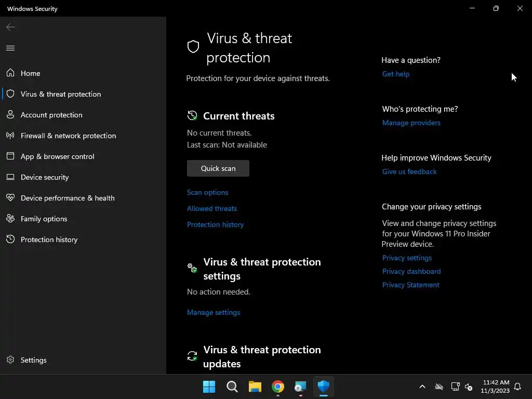Viewport: 532px width, 399px height.
Task: Click the Firewall & network protection icon
Action: pos(10,136)
